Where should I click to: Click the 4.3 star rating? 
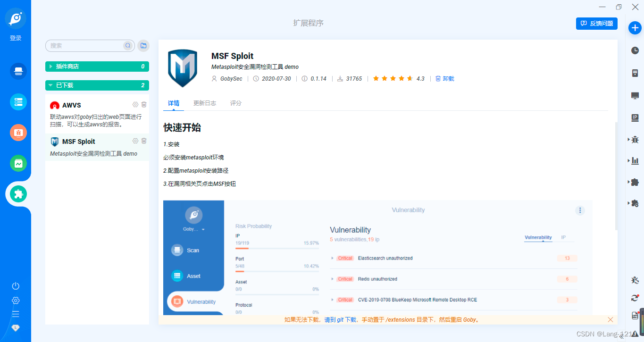pyautogui.click(x=399, y=79)
